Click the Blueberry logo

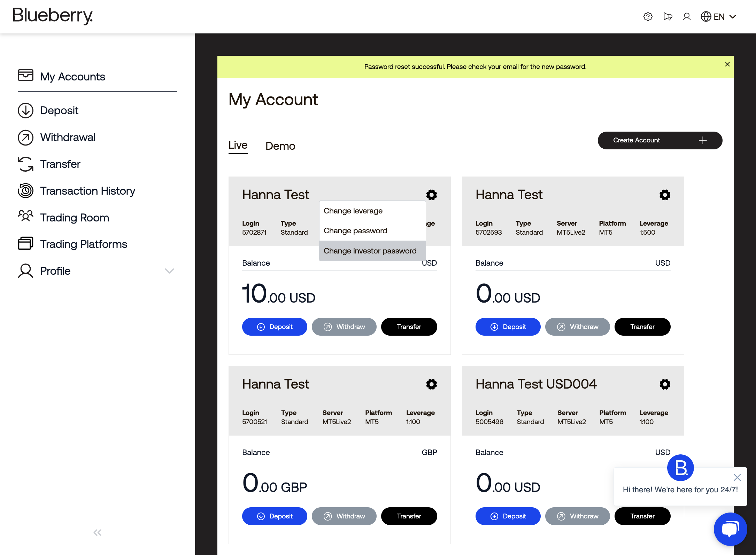coord(53,16)
